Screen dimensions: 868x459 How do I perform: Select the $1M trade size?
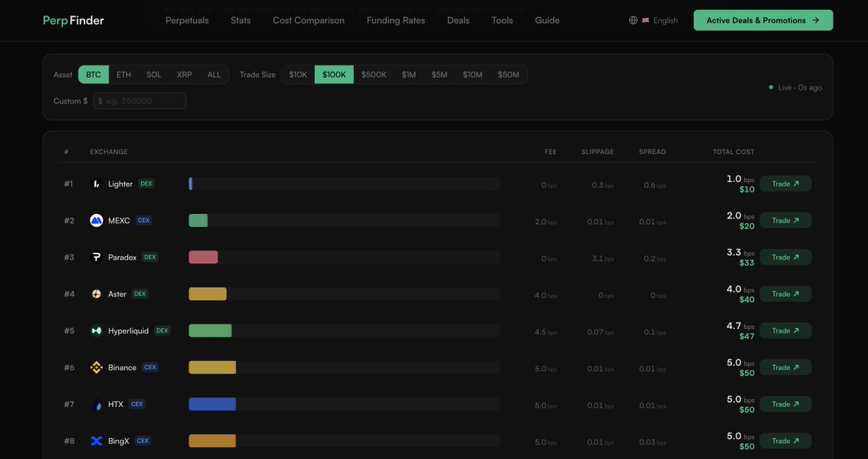click(x=409, y=74)
